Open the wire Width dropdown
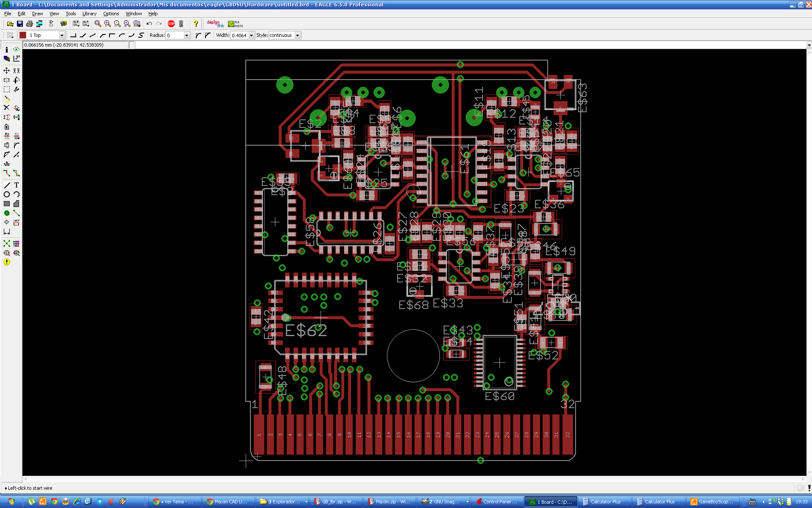The width and height of the screenshot is (812, 508). [252, 35]
